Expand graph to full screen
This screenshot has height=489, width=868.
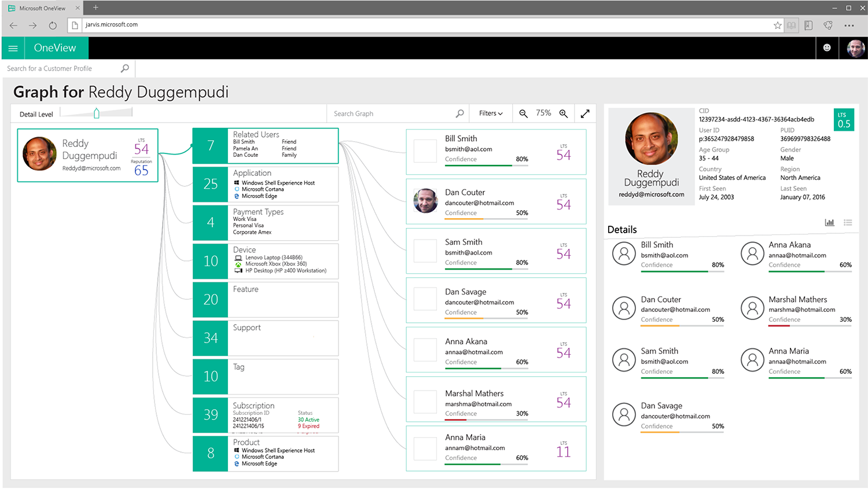coord(585,113)
